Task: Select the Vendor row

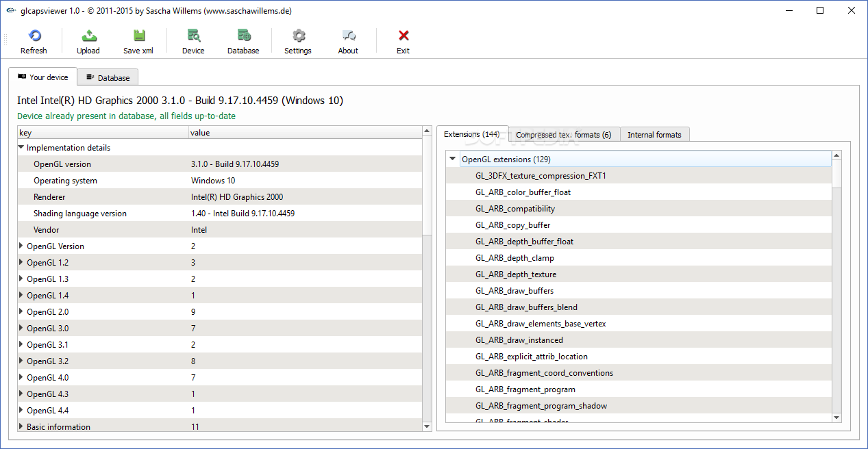Action: coord(220,230)
